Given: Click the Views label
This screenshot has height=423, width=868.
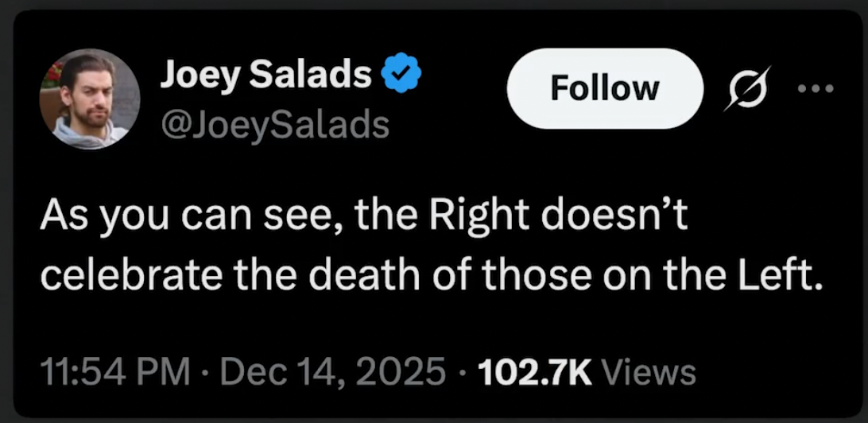Looking at the screenshot, I should (x=649, y=371).
